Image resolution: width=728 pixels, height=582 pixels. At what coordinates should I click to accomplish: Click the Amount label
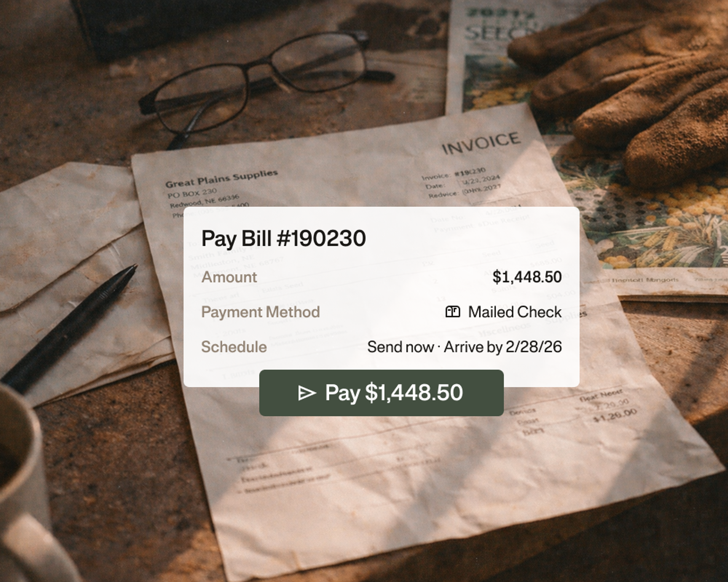click(x=229, y=277)
